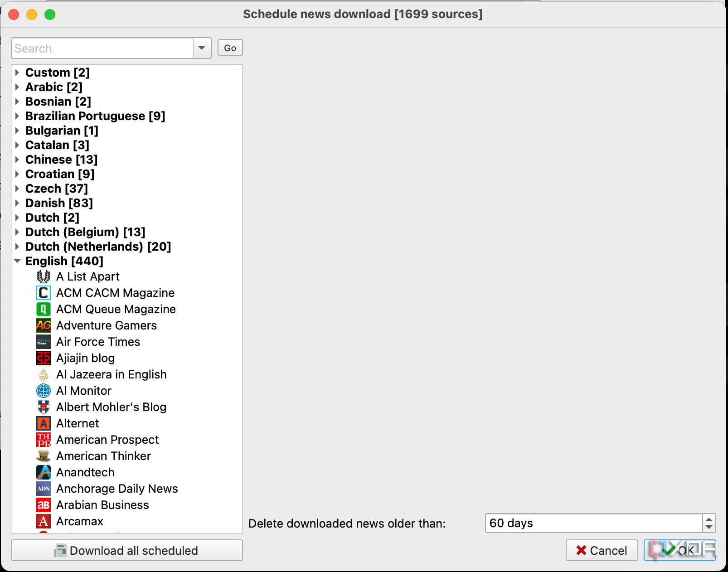Click the Ajiajin blog red icon
Screen dimensions: 728x572
point(44,358)
